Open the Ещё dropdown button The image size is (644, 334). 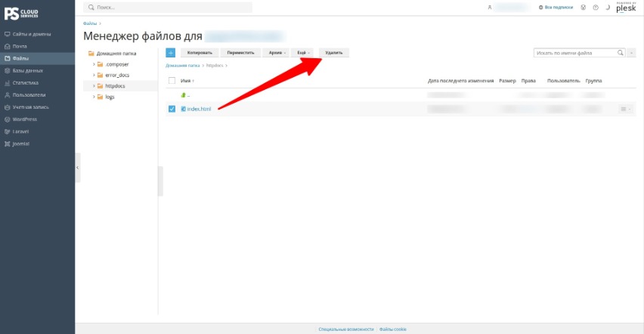tap(303, 53)
